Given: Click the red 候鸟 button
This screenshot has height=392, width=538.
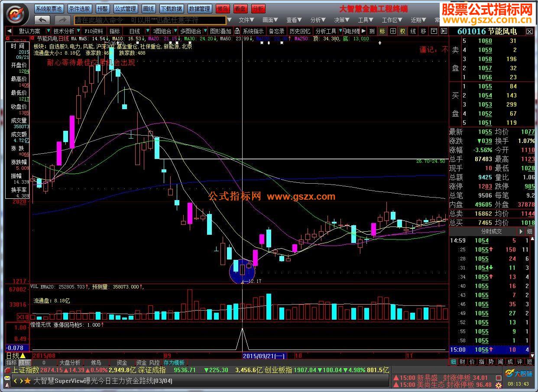Looking at the screenshot, I should 223,9.
